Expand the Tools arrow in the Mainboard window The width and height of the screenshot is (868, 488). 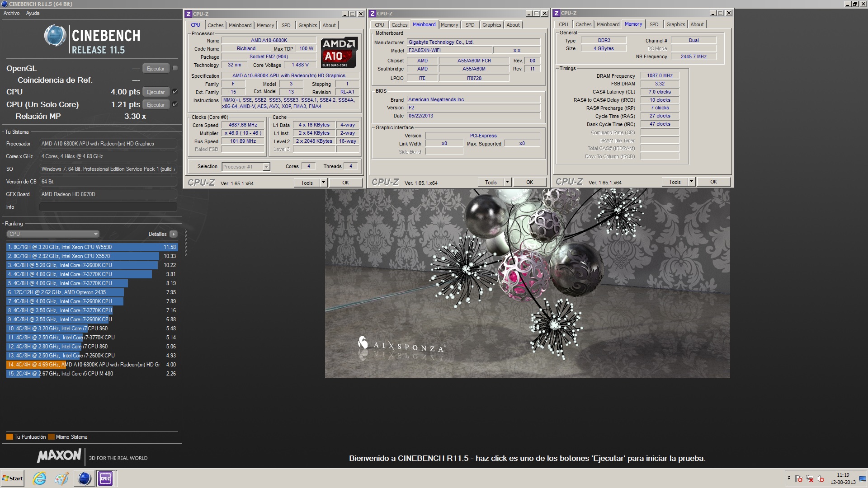point(507,182)
